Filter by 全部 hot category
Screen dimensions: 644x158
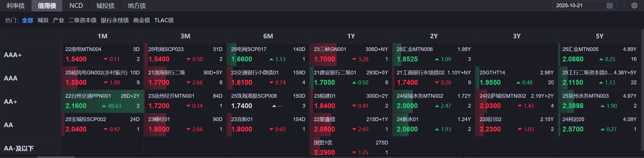pos(28,20)
